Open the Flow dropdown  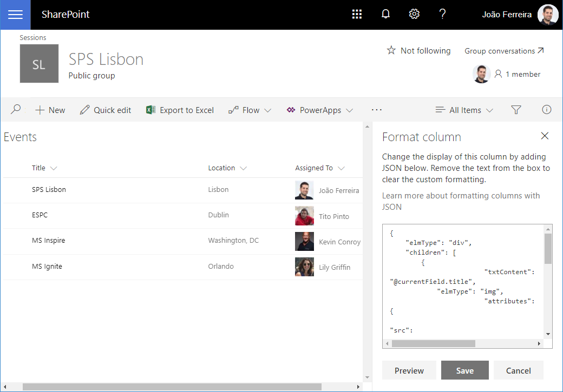tap(250, 110)
